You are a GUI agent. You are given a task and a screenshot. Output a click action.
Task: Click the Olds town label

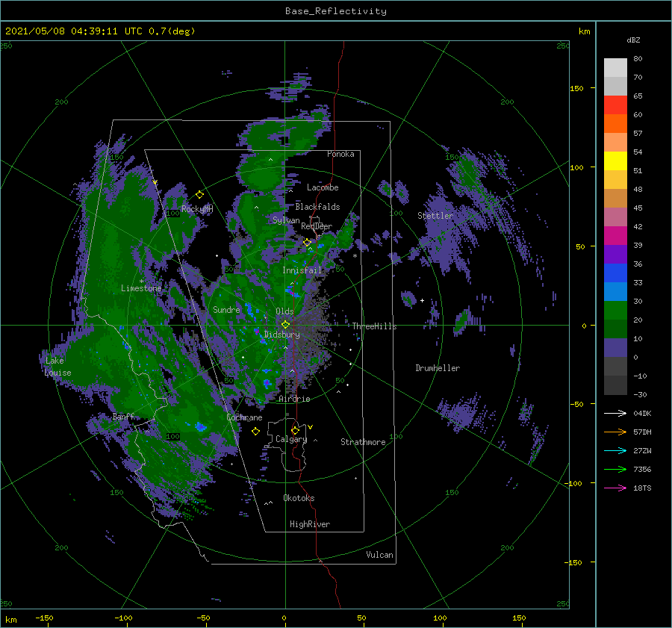tap(284, 311)
